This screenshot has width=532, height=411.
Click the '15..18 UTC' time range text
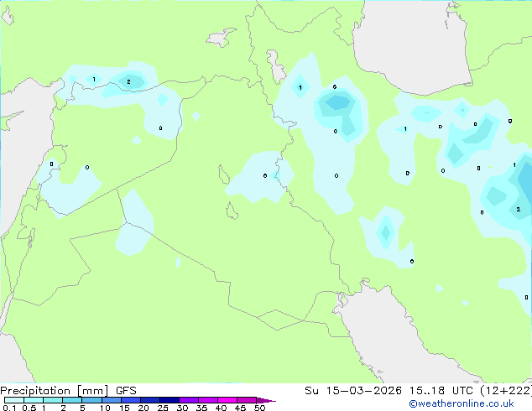(441, 391)
